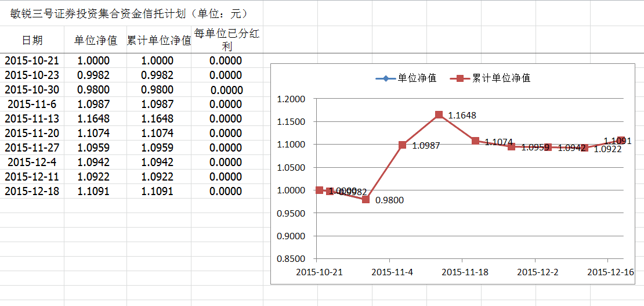The width and height of the screenshot is (644, 306).
Task: Click the date cell 2015-11-13
Action: (32, 119)
